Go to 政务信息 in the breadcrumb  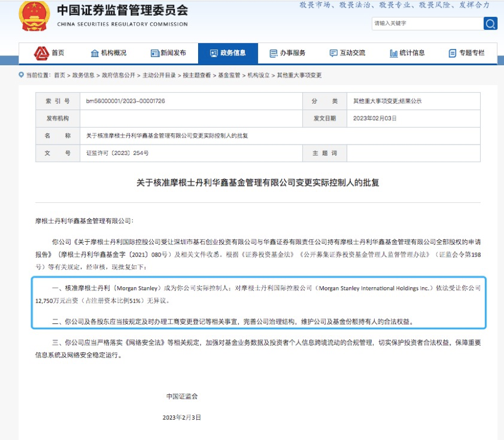(83, 75)
